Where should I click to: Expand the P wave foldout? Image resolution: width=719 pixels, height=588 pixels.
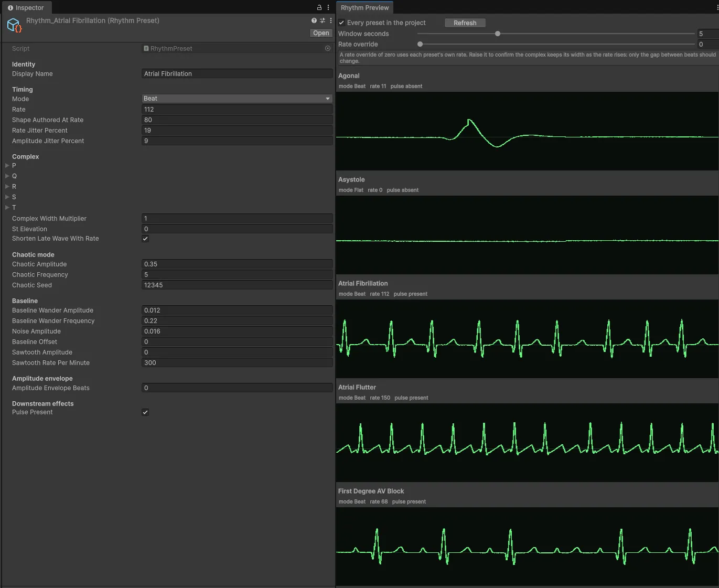[x=7, y=166]
